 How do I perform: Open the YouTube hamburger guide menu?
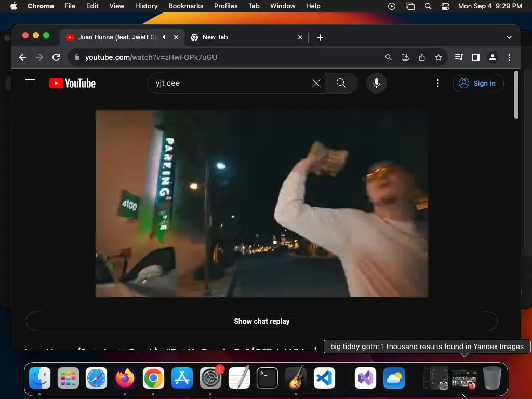tap(30, 83)
